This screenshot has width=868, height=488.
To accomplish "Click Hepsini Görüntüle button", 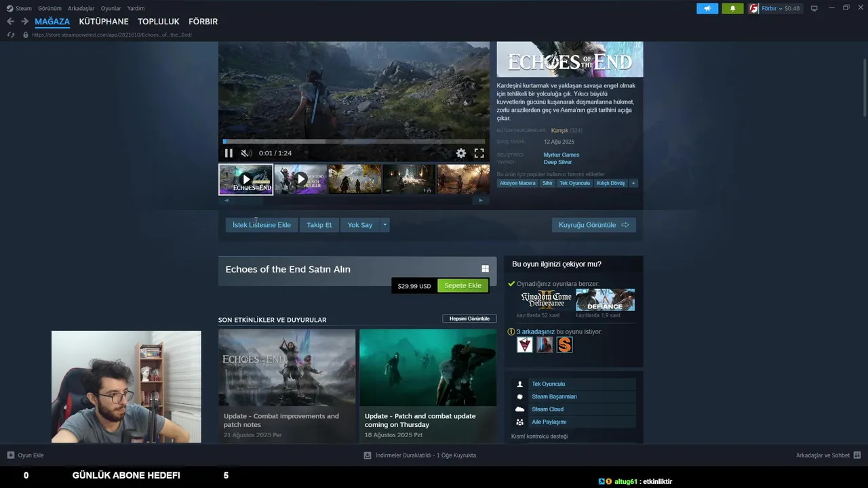I will tap(469, 319).
